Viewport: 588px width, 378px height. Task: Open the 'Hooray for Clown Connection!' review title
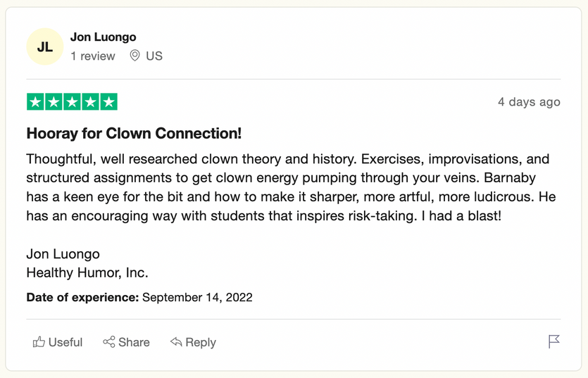[134, 133]
